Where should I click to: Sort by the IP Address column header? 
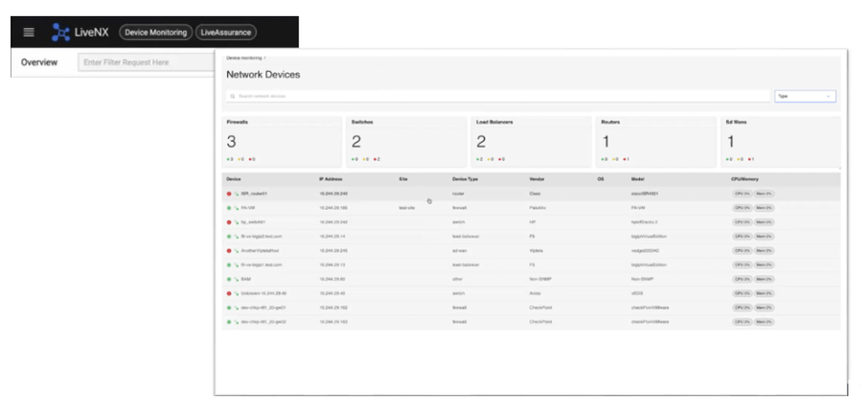tap(331, 179)
